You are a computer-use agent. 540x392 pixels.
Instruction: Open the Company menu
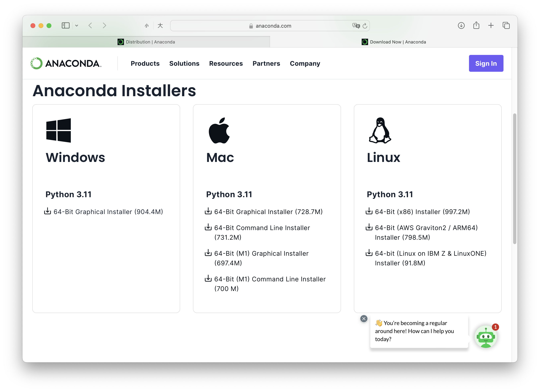click(x=305, y=64)
